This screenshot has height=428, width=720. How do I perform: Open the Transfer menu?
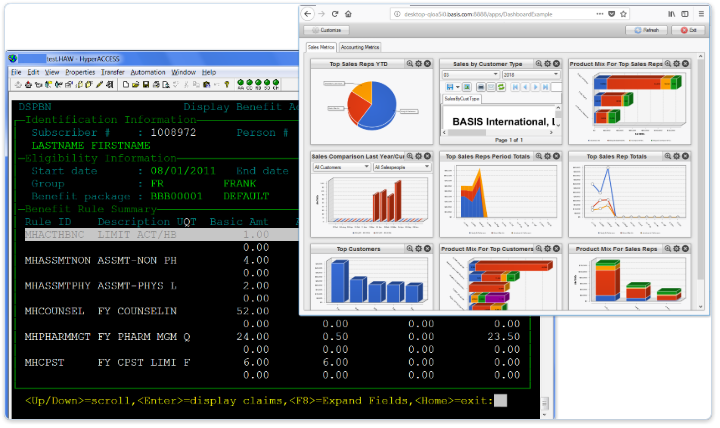[x=112, y=72]
